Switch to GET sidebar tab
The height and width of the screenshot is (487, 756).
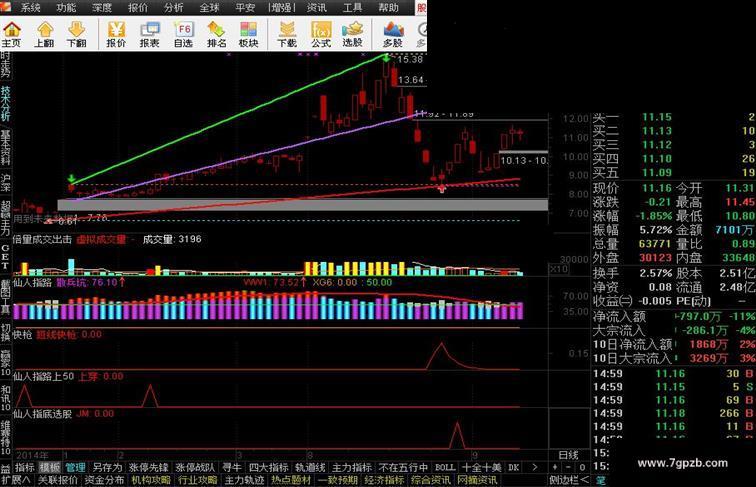click(5, 257)
